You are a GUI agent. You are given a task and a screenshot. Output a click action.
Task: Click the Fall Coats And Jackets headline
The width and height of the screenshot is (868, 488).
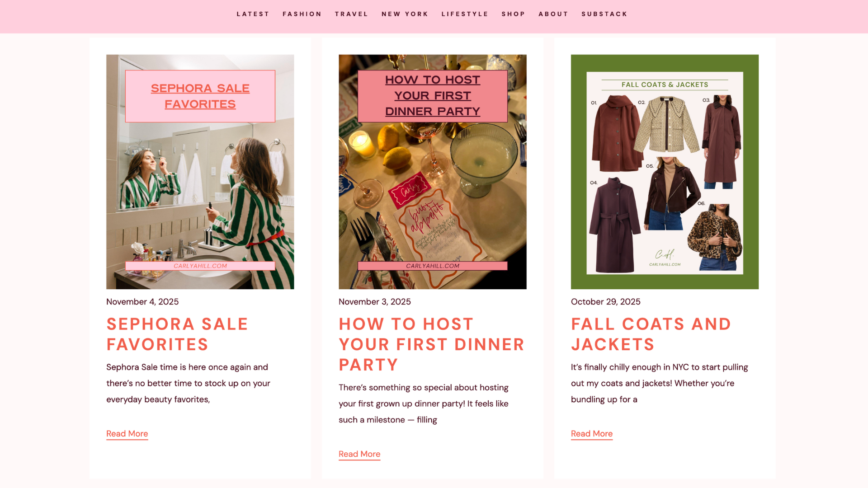651,334
